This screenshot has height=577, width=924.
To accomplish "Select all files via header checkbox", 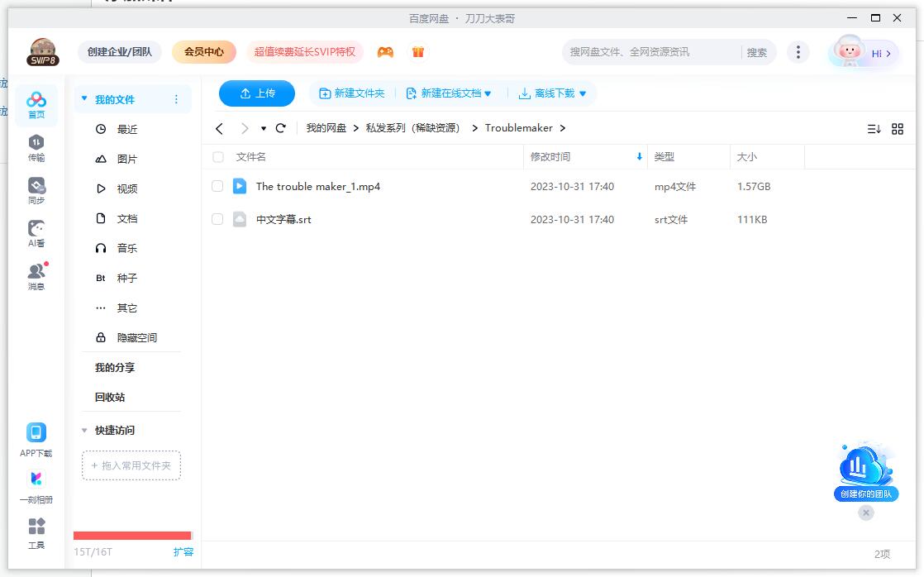I will click(x=217, y=157).
